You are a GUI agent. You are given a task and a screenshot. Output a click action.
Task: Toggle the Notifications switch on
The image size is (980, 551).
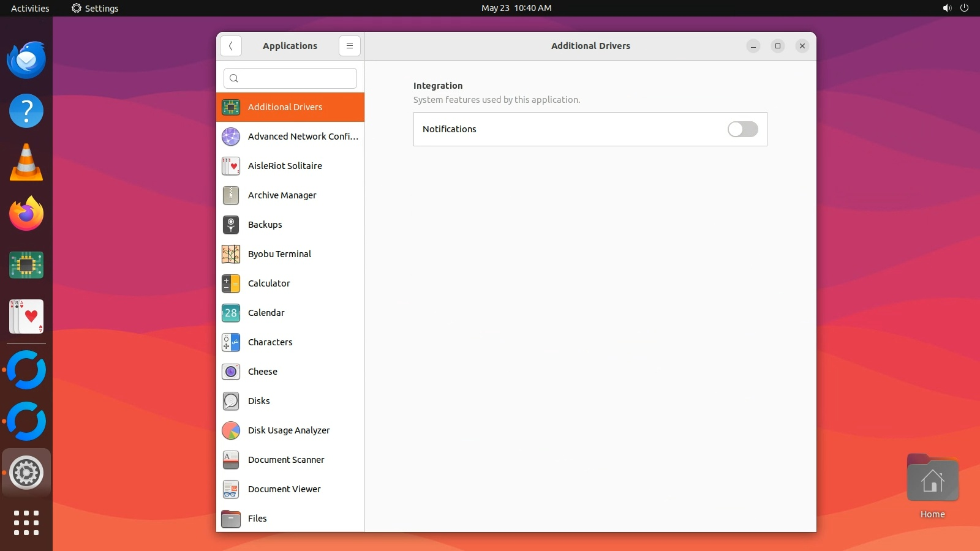pos(742,129)
